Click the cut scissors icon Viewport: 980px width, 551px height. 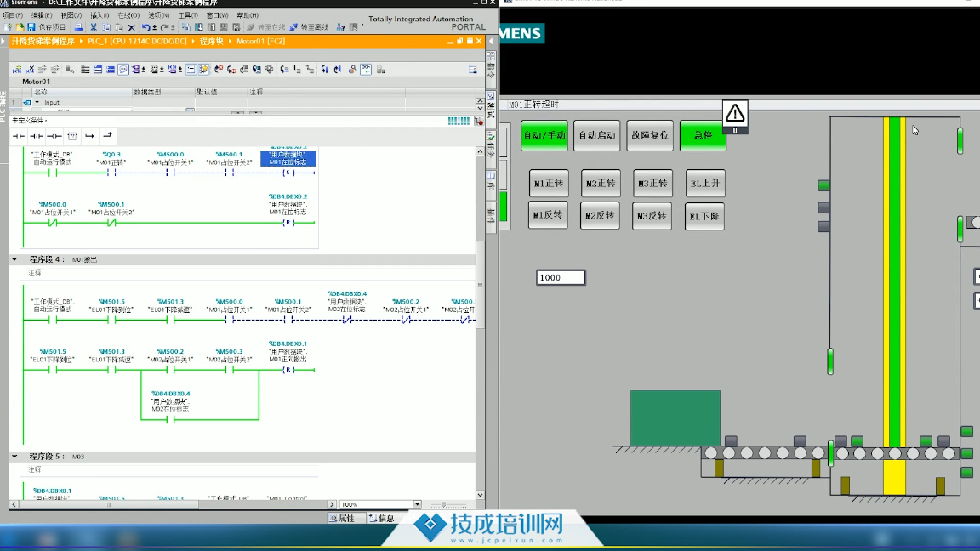pos(94,27)
